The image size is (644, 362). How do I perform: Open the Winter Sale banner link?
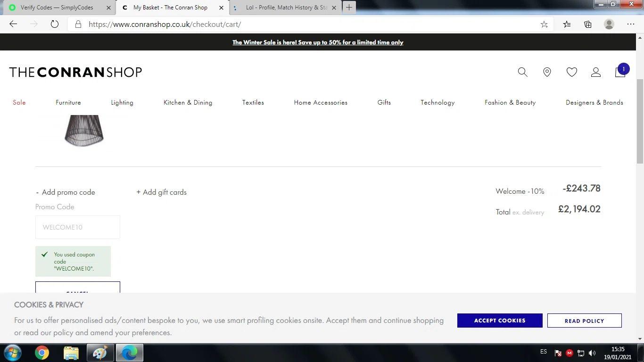(x=318, y=42)
